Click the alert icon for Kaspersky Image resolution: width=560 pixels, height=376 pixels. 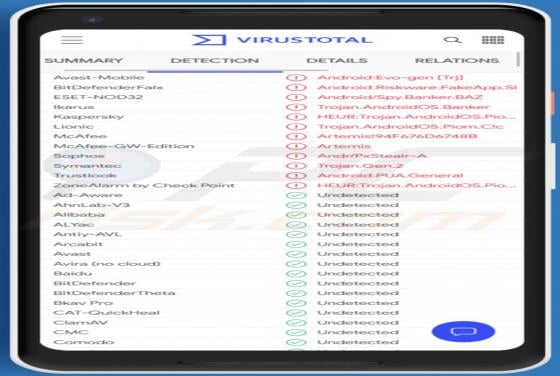[x=296, y=117]
